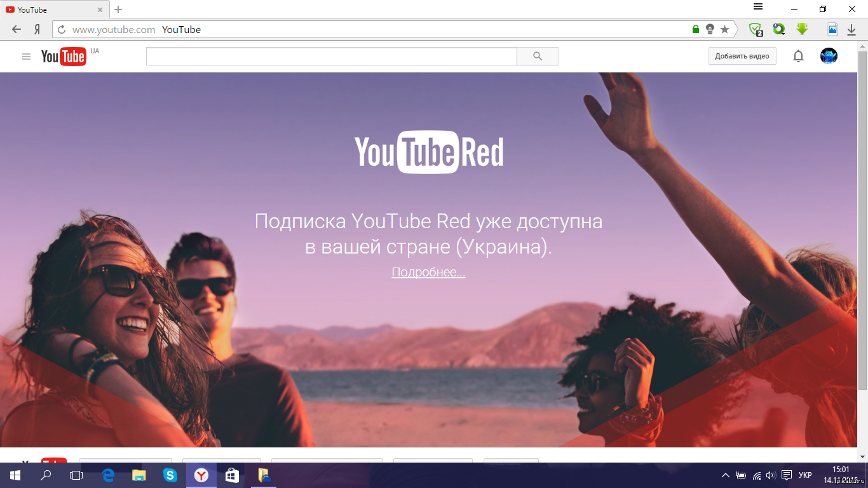Switch to Yandex Browser on the taskbar
The height and width of the screenshot is (488, 868).
click(x=201, y=475)
